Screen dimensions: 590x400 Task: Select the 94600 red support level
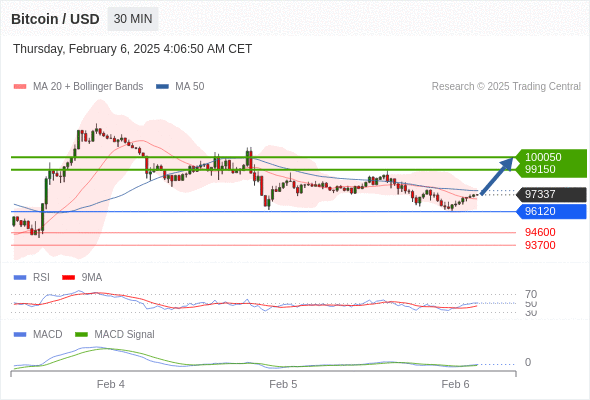point(540,232)
